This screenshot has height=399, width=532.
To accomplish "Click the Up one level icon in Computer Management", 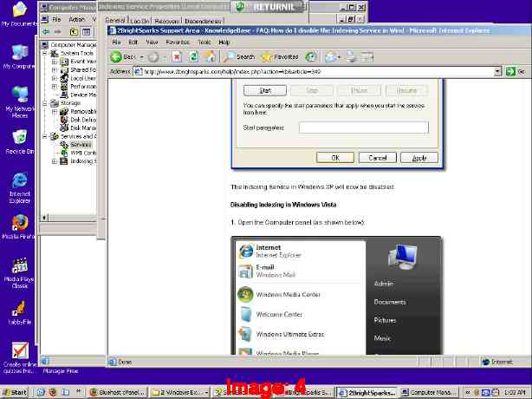I will (74, 32).
